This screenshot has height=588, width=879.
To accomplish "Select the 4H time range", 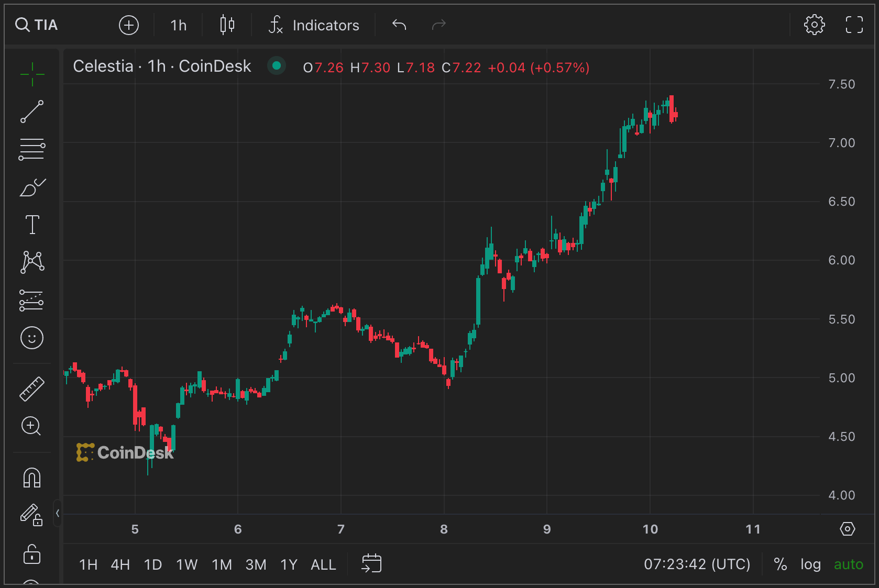I will coord(120,564).
